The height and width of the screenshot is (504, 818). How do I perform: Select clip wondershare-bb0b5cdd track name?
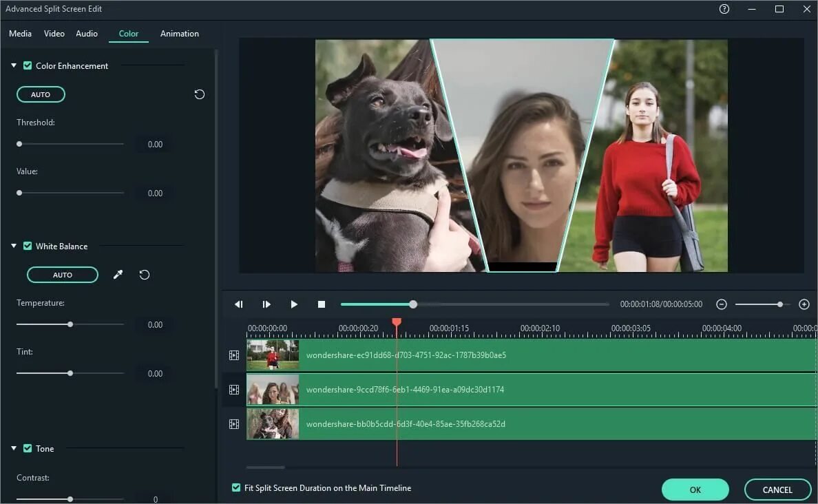click(406, 424)
